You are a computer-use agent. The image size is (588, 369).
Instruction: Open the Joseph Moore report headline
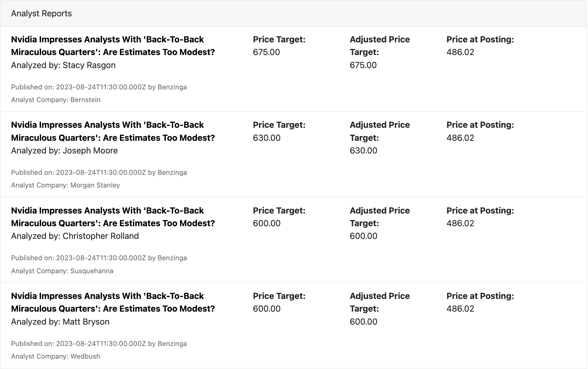coord(113,131)
